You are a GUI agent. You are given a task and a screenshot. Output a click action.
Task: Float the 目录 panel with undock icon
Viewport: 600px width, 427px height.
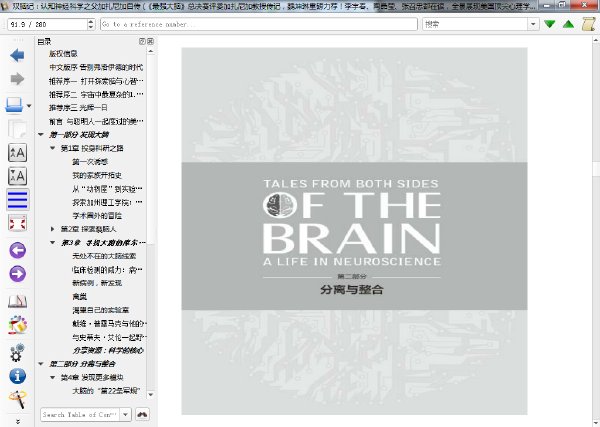coord(142,41)
